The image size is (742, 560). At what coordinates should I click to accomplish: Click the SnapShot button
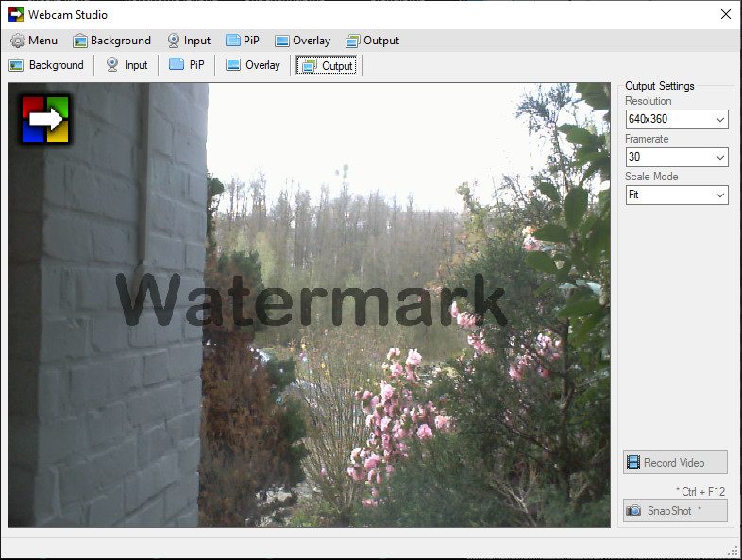tap(675, 511)
